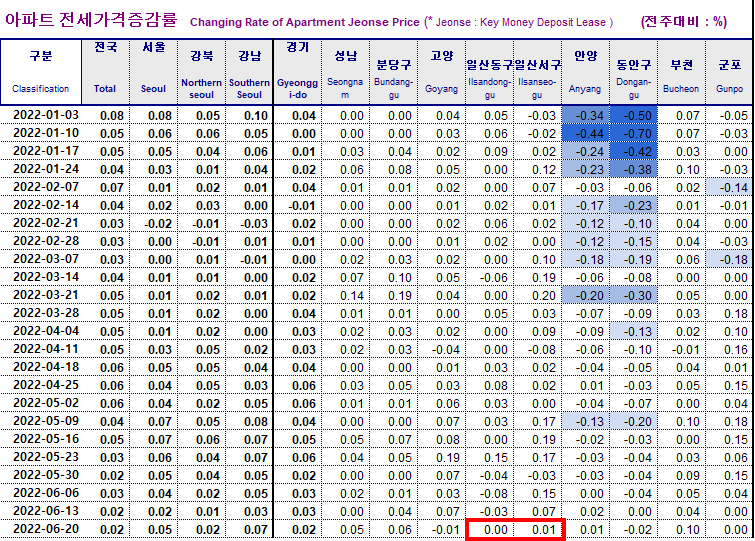Select Ilsandong-gu value 0.15 in 2022-05-23 row
The width and height of the screenshot is (755, 541).
496,458
